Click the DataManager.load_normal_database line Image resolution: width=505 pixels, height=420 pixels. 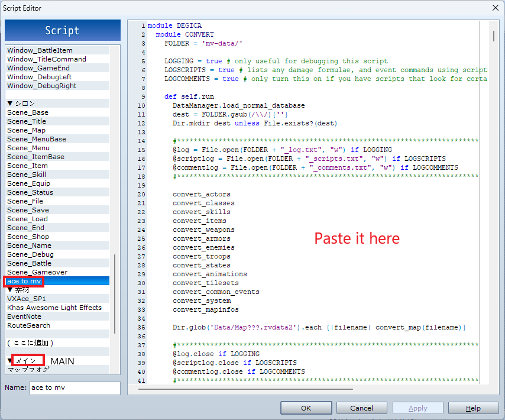coord(239,106)
